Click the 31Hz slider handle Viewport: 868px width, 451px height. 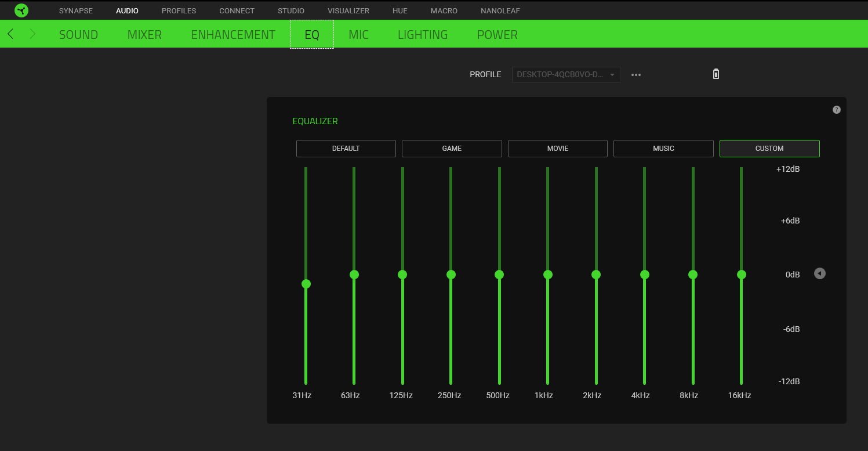[x=306, y=284]
